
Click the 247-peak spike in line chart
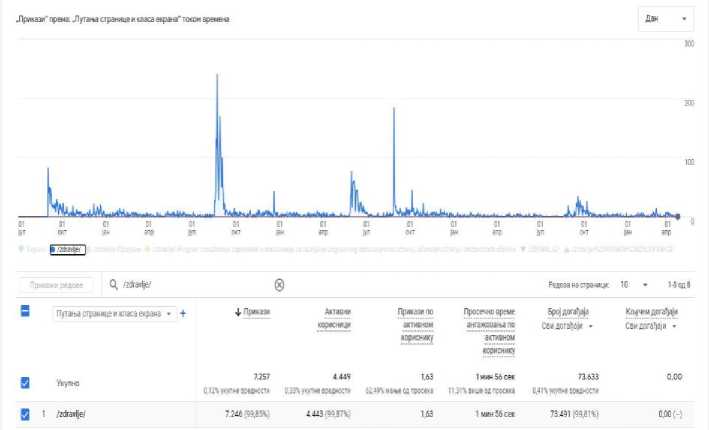(x=217, y=75)
